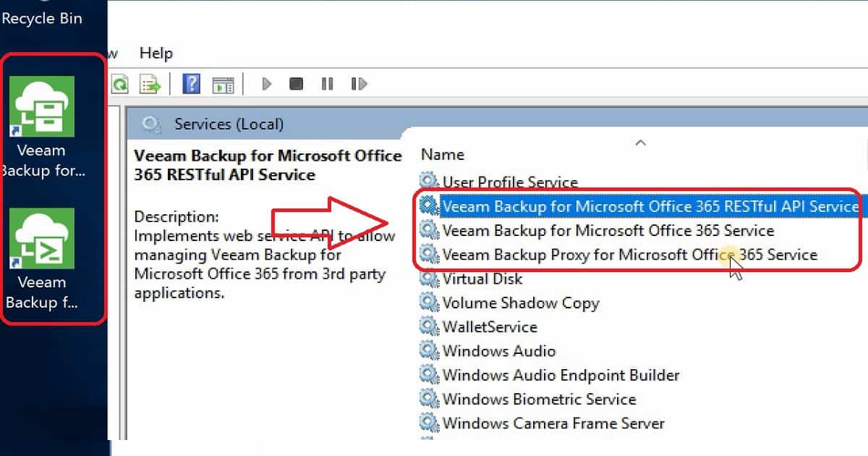Open the Help menu
The width and height of the screenshot is (868, 456).
pyautogui.click(x=156, y=53)
